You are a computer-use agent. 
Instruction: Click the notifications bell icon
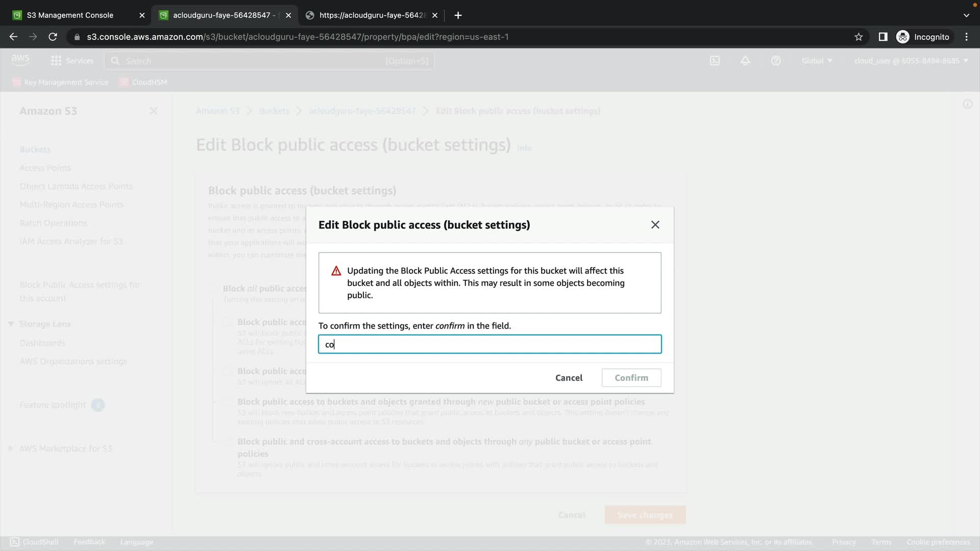click(x=745, y=61)
